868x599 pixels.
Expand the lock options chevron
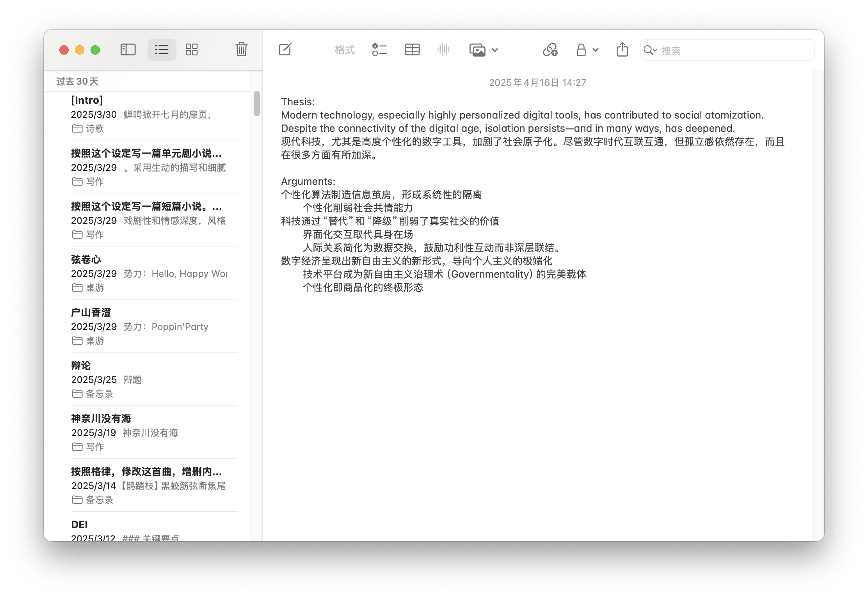point(596,50)
